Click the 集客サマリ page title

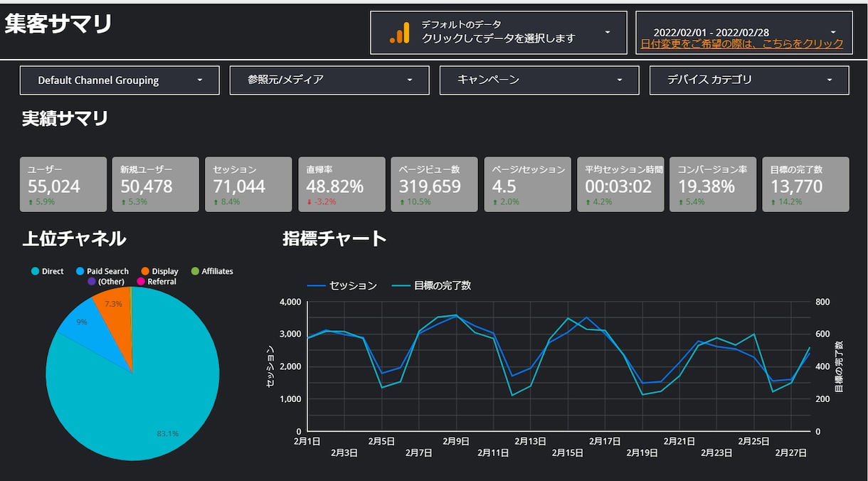(58, 23)
